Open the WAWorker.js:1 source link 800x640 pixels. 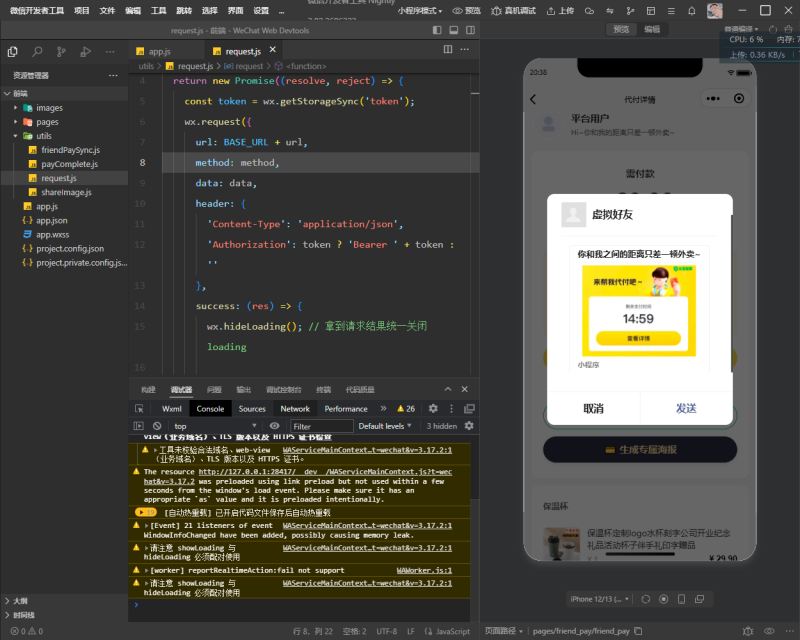(424, 571)
